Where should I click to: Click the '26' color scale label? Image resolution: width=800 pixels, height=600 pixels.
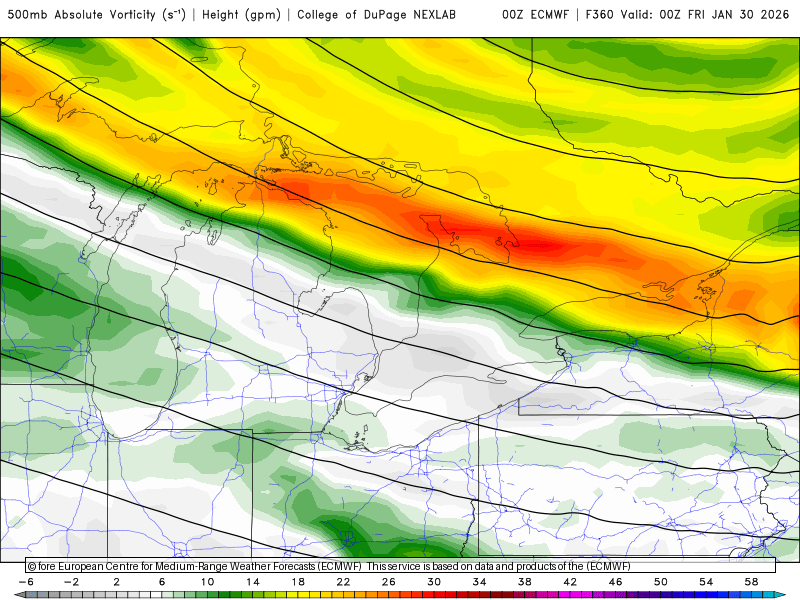click(389, 582)
